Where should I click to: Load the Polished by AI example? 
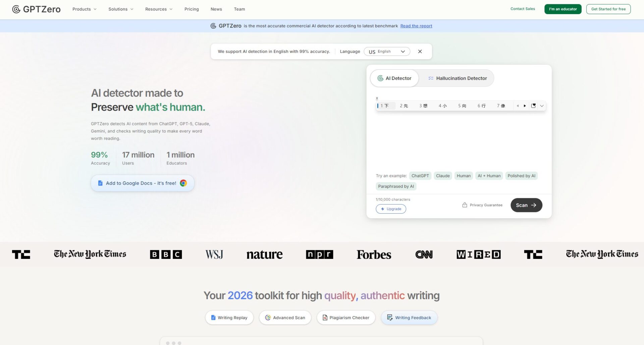(521, 176)
